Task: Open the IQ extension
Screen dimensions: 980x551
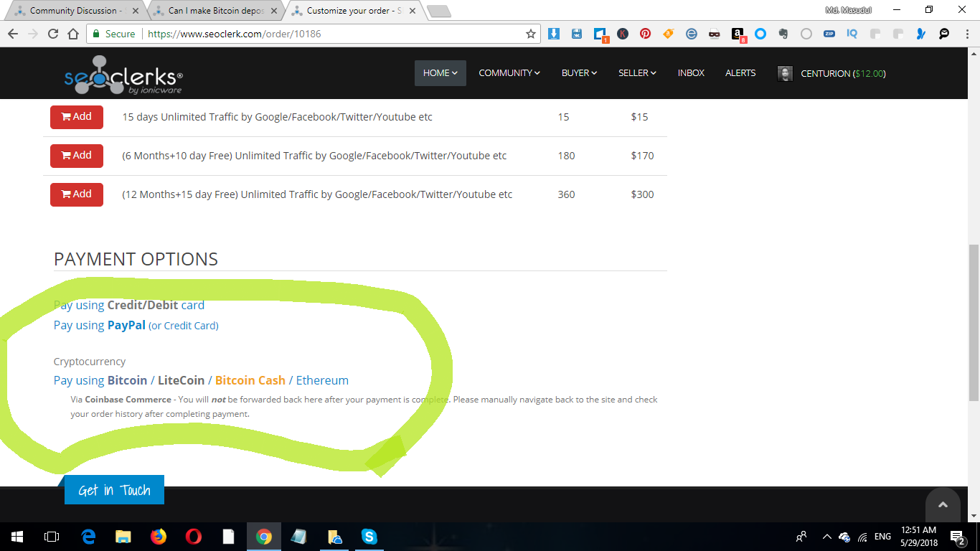Action: click(852, 34)
